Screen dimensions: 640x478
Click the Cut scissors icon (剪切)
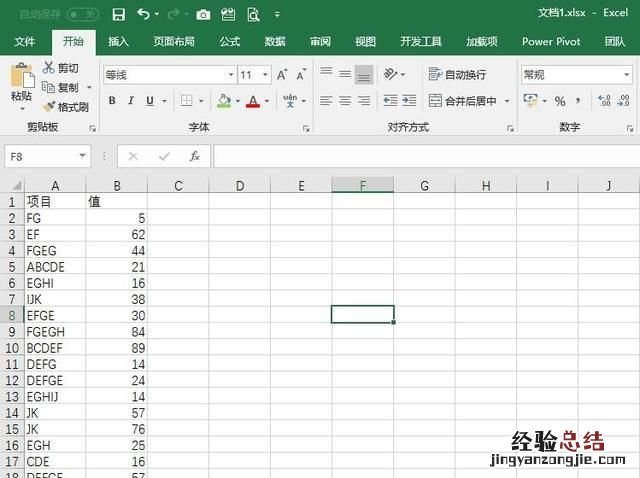[x=60, y=68]
